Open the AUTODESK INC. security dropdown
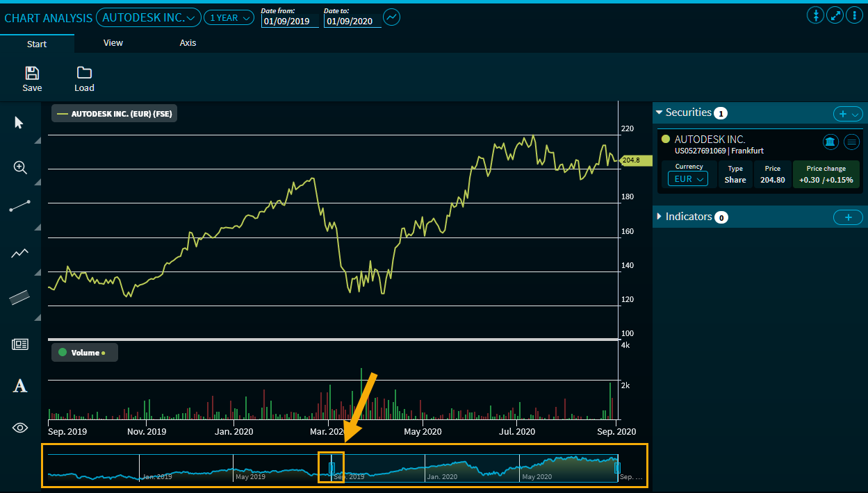The height and width of the screenshot is (493, 868). tap(149, 17)
